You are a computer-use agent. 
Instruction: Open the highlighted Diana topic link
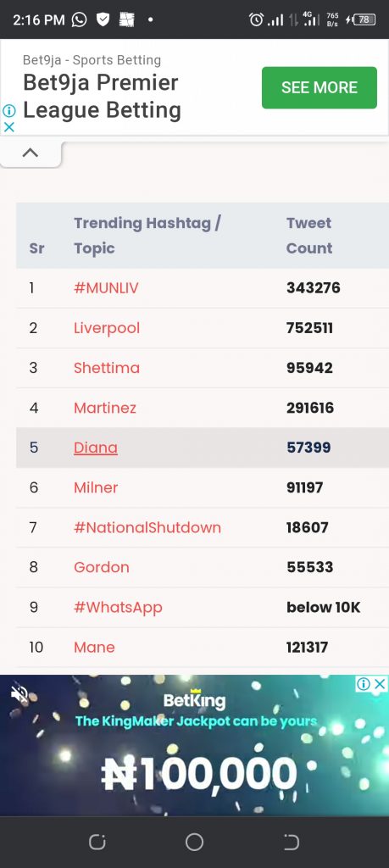(x=96, y=448)
